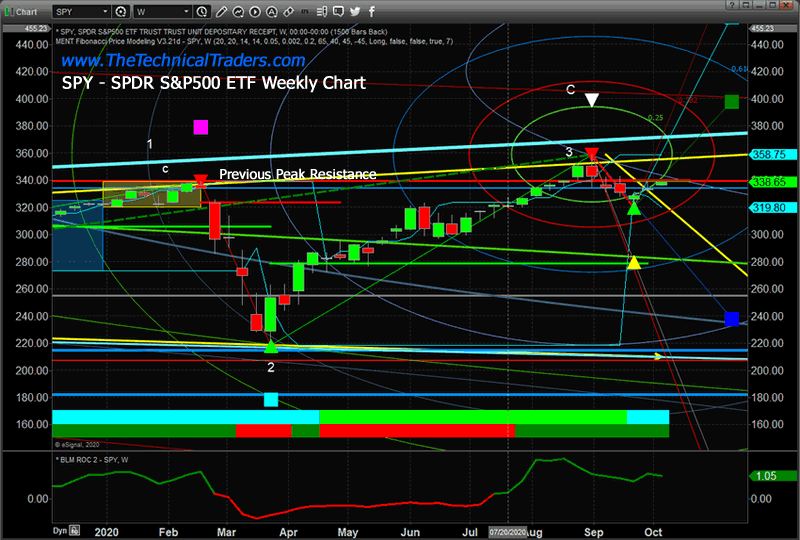Click the yellow up triangle near 280
Screen dimensions: 800x540
click(634, 262)
